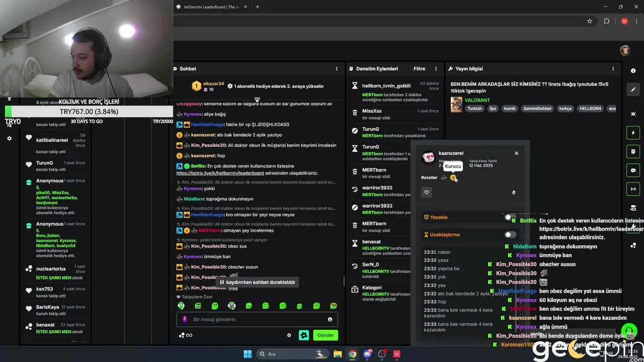
Task: Click the paused chat scroll notice
Action: (x=258, y=282)
